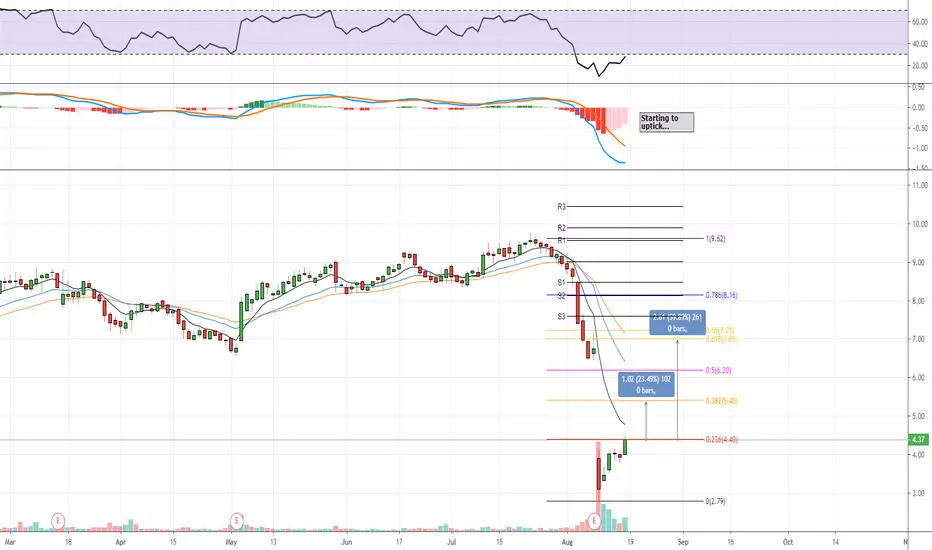Click the 11.00 price scale value
The image size is (932, 550).
click(x=920, y=186)
